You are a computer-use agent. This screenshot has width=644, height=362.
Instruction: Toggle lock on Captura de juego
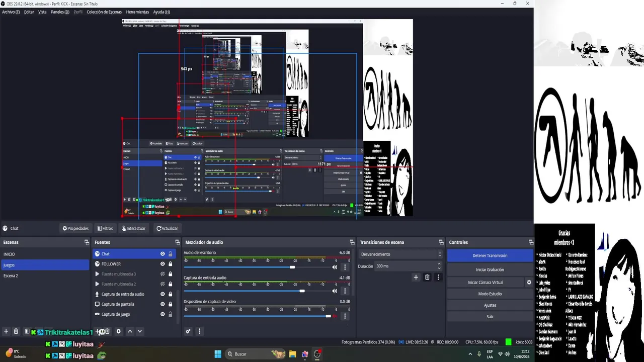click(171, 314)
